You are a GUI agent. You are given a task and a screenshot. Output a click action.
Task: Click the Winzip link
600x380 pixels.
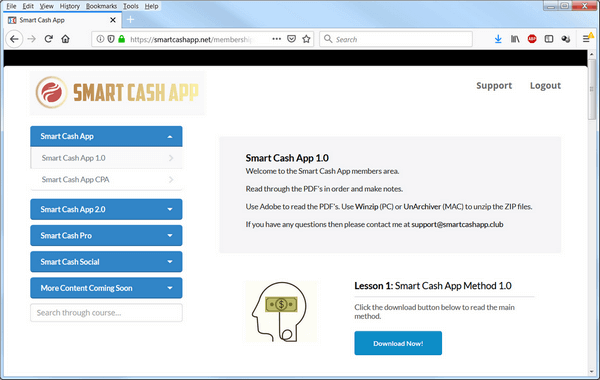point(367,207)
